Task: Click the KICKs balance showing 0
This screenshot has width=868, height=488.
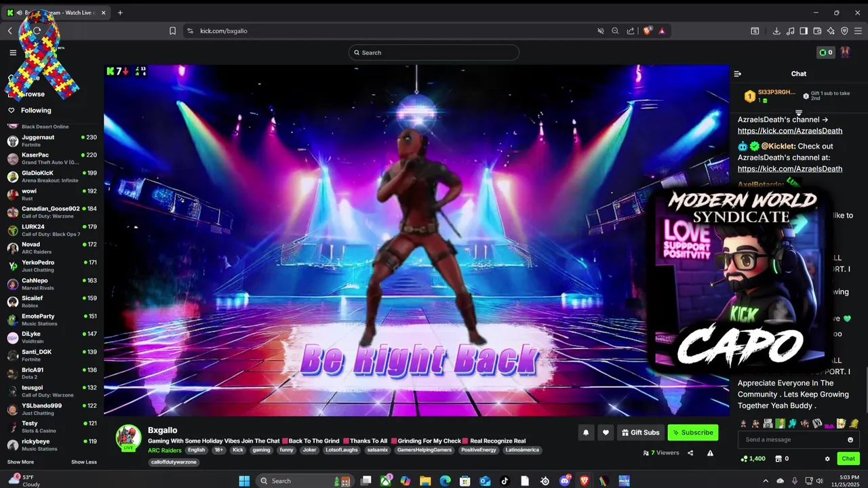Action: [x=825, y=52]
